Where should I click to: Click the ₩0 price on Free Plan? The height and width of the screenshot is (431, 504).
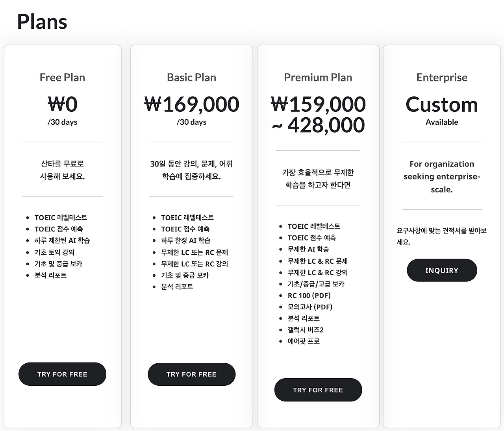(62, 104)
